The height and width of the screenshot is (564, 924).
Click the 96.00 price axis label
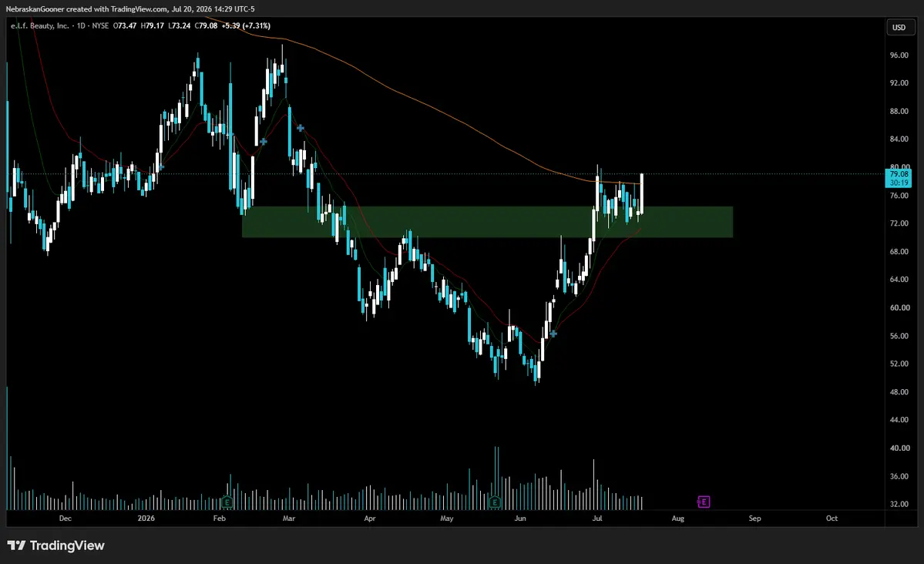899,55
